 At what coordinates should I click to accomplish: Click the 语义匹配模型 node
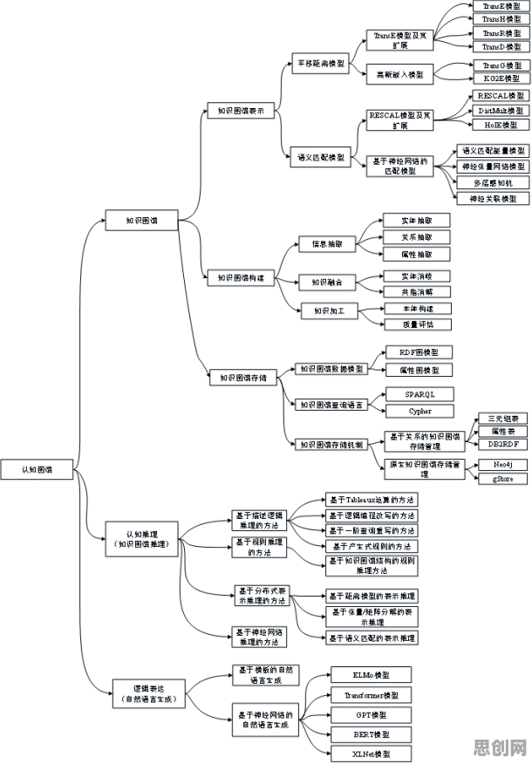coord(321,157)
